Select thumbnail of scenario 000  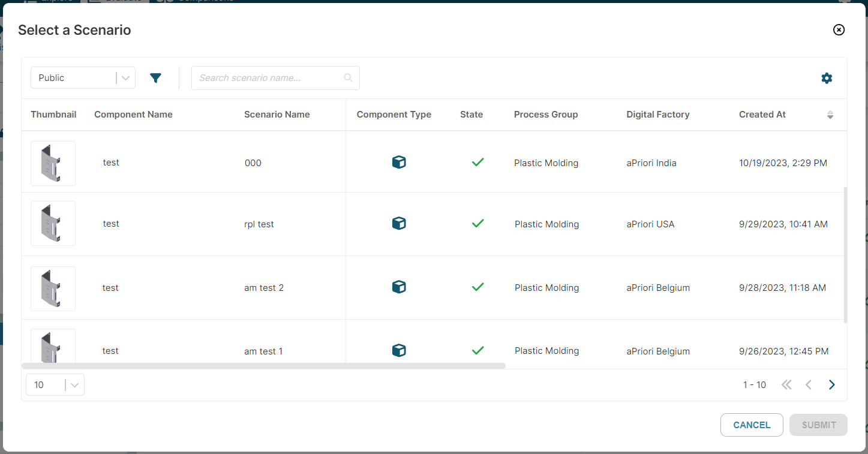pyautogui.click(x=53, y=163)
